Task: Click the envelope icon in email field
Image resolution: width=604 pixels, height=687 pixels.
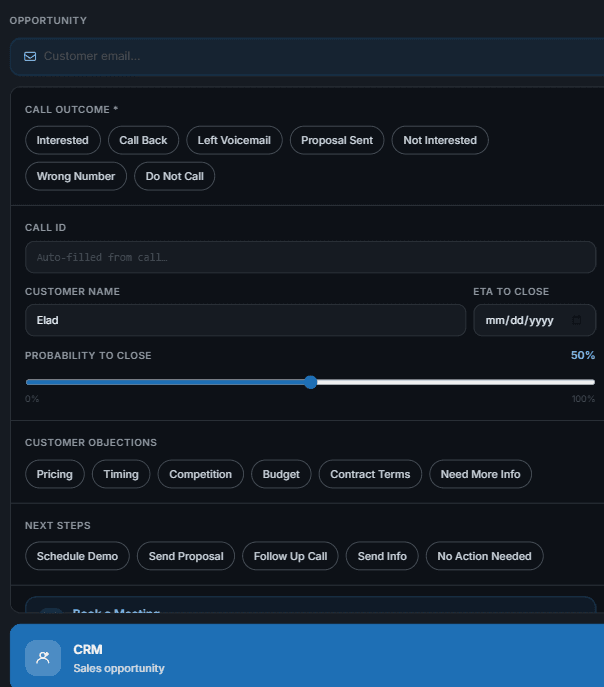Action: click(30, 57)
